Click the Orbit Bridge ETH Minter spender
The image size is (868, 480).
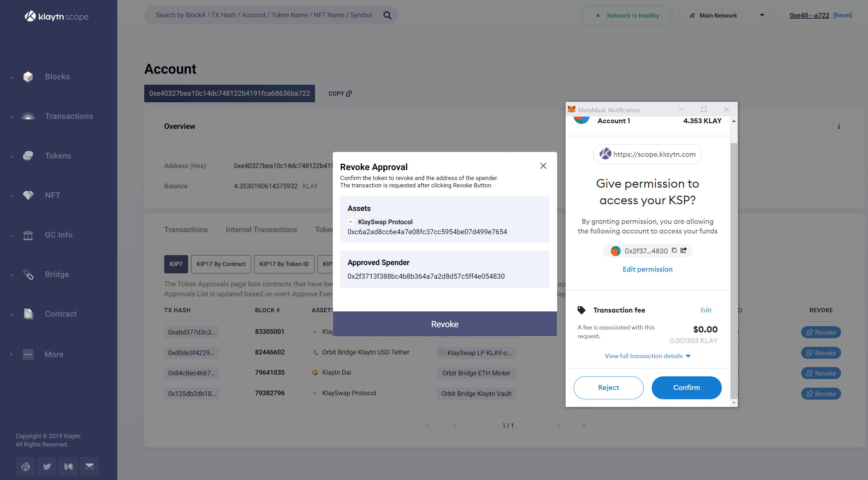[x=476, y=373]
